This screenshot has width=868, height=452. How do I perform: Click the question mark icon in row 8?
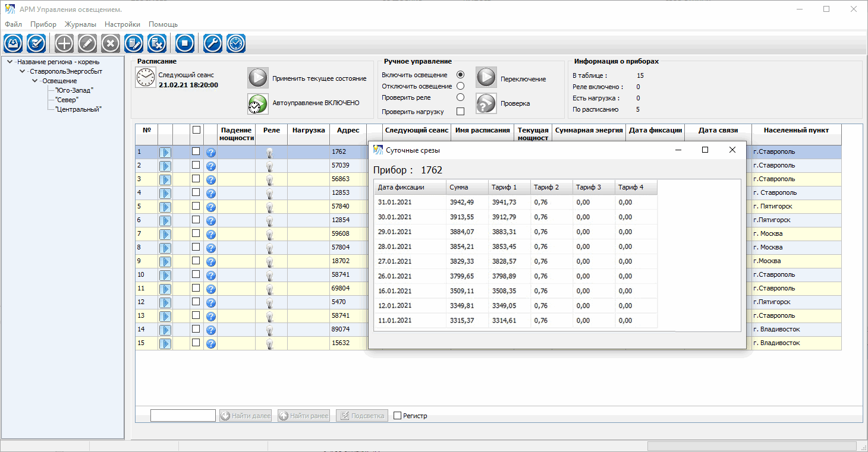(x=211, y=248)
